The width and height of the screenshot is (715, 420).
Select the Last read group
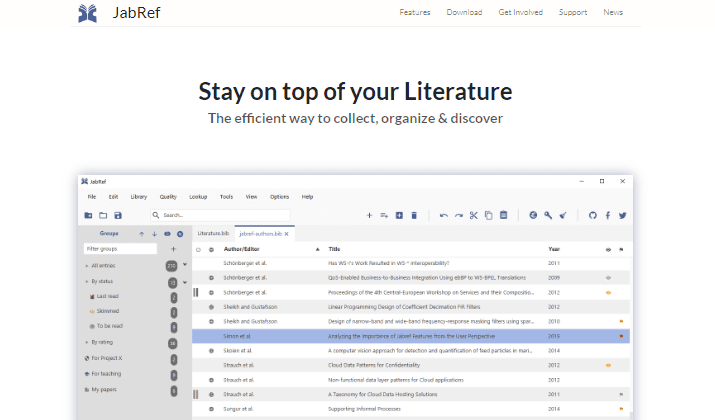click(x=107, y=296)
